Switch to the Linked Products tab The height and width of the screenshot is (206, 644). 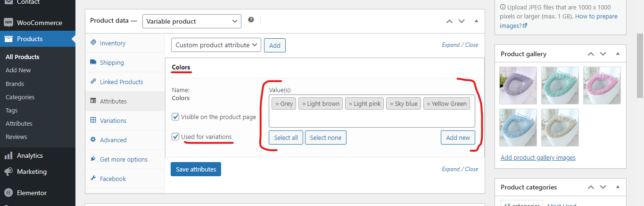(x=121, y=82)
